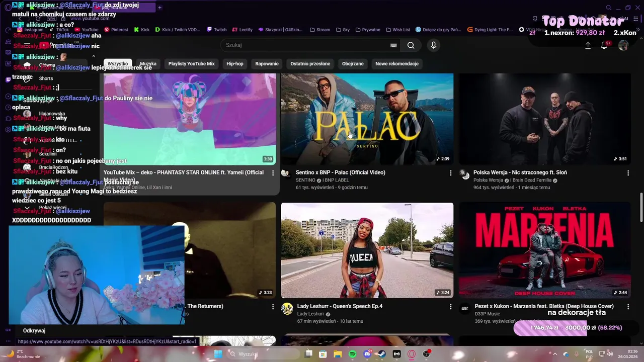Open Polska Wersja - Nic straconego title
This screenshot has height=362, width=644.
tap(520, 172)
